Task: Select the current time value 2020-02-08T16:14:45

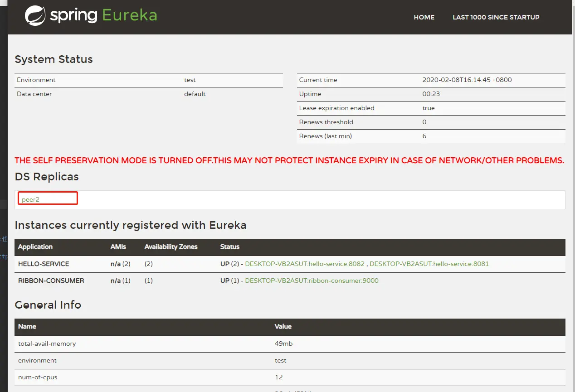Action: tap(467, 80)
